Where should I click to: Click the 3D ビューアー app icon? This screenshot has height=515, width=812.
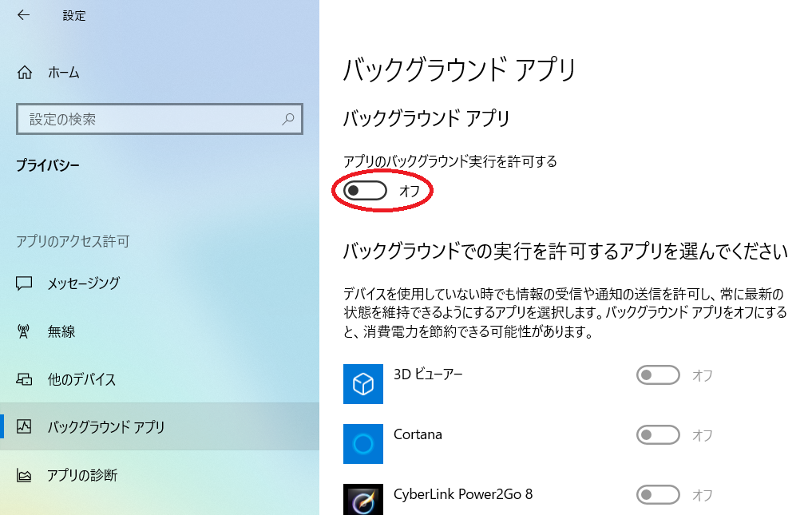tap(363, 384)
